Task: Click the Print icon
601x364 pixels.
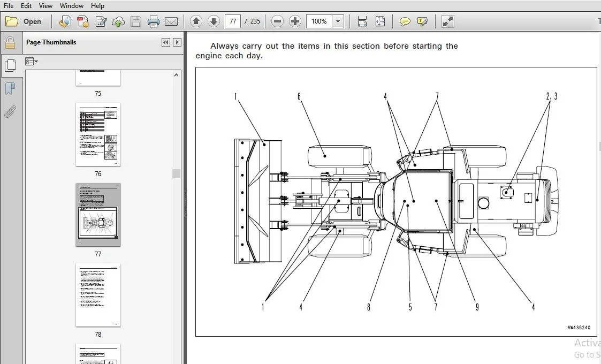Action: 153,21
